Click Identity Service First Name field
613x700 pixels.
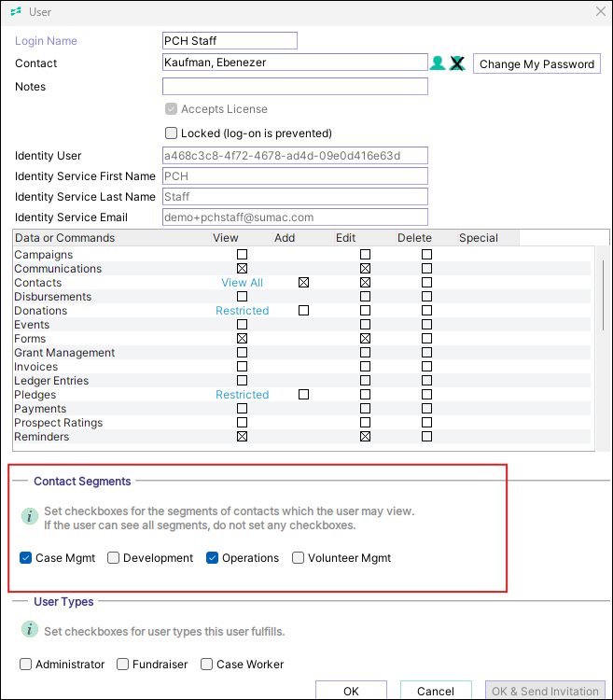click(295, 175)
